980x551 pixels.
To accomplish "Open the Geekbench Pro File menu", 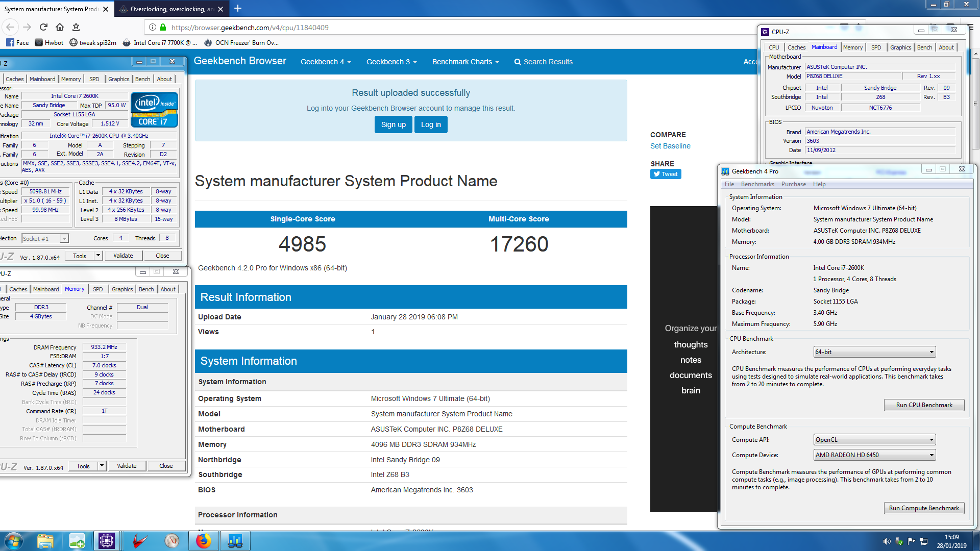I will pyautogui.click(x=729, y=184).
